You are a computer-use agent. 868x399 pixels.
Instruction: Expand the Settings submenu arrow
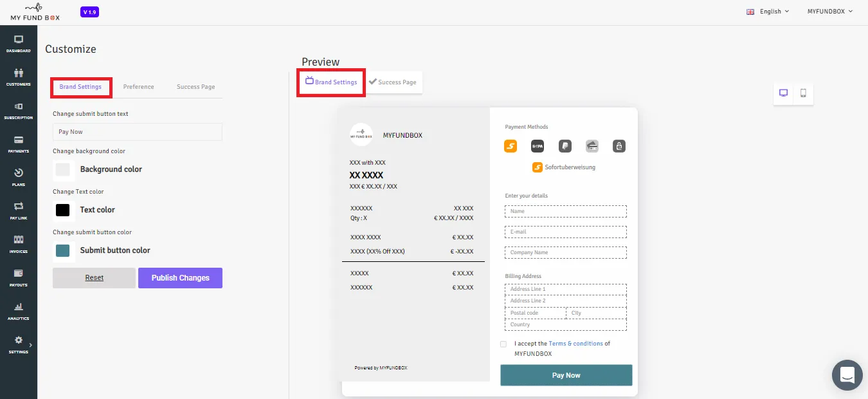(30, 346)
